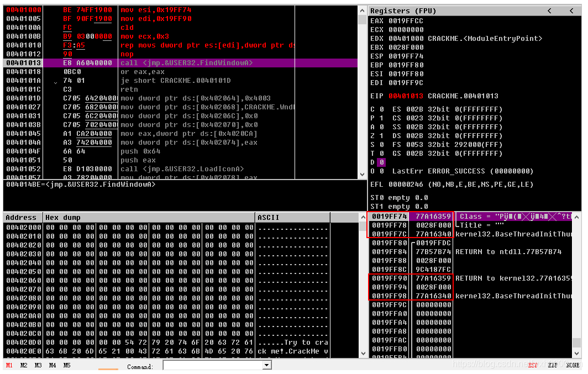Click the stack pane scrollbar thumb

tap(577, 343)
